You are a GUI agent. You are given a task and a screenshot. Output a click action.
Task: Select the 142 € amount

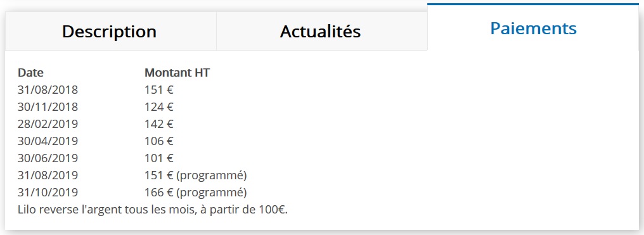click(159, 124)
